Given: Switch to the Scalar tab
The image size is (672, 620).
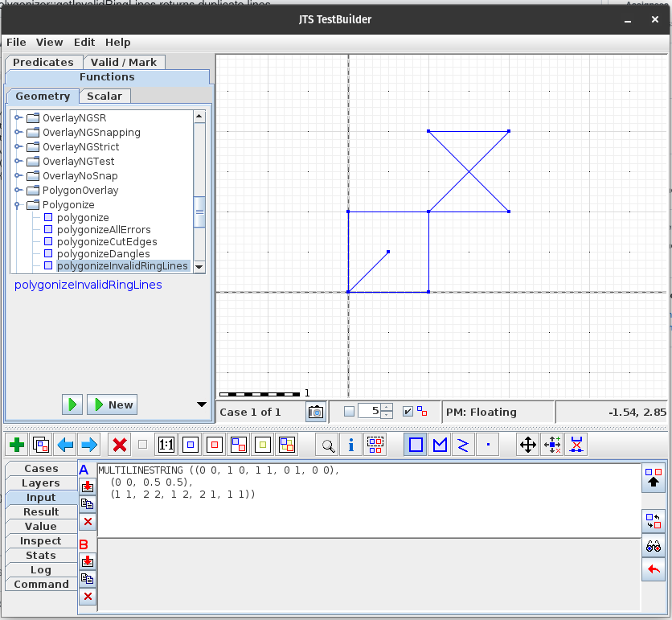Looking at the screenshot, I should [x=105, y=95].
